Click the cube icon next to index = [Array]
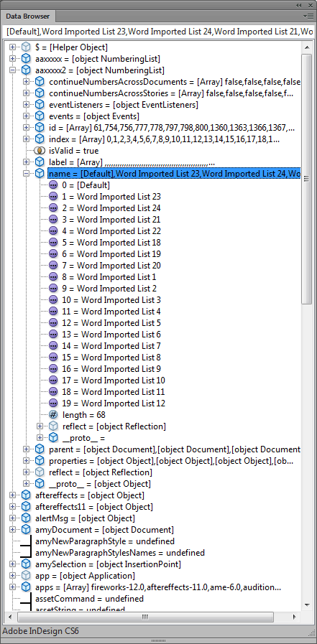 (x=40, y=139)
